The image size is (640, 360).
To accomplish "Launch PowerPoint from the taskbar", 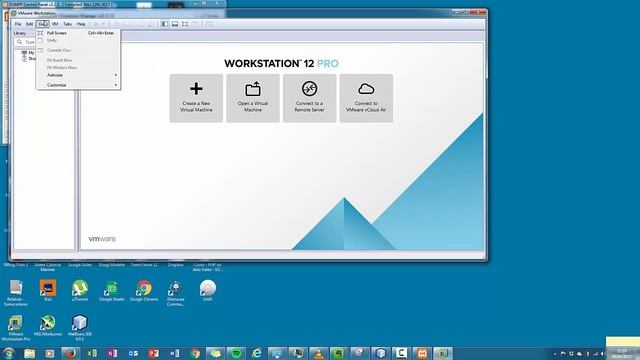I will coord(154,353).
